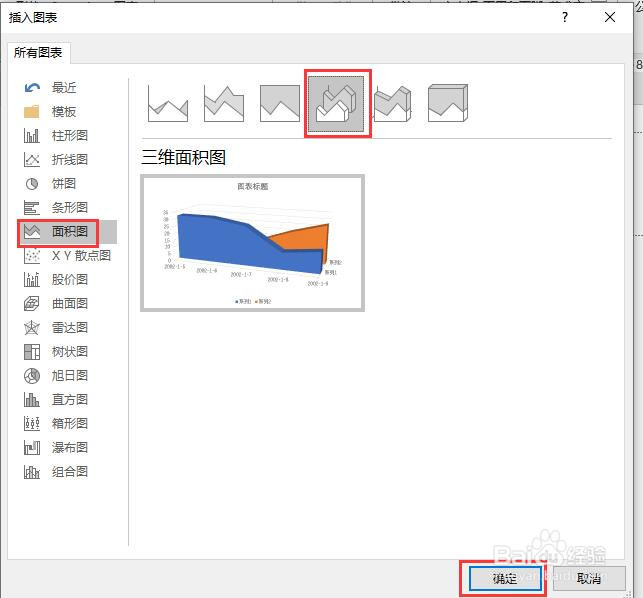This screenshot has height=598, width=643.
Task: Select the 3-D area chart subtype
Action: pyautogui.click(x=336, y=104)
